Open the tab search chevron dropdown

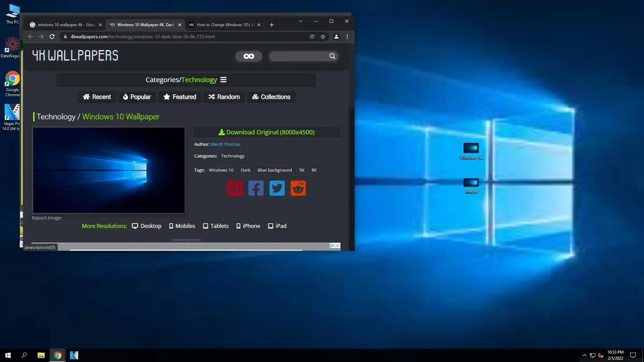tap(301, 21)
